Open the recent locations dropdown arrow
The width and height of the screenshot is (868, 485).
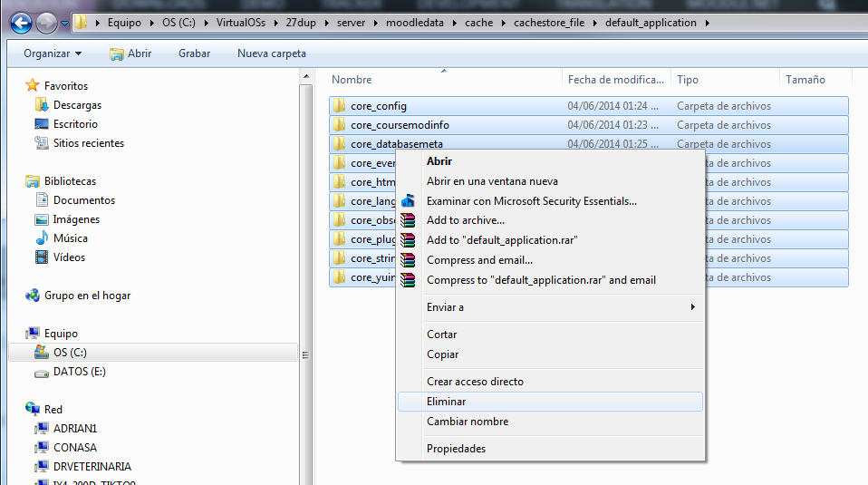coord(64,24)
